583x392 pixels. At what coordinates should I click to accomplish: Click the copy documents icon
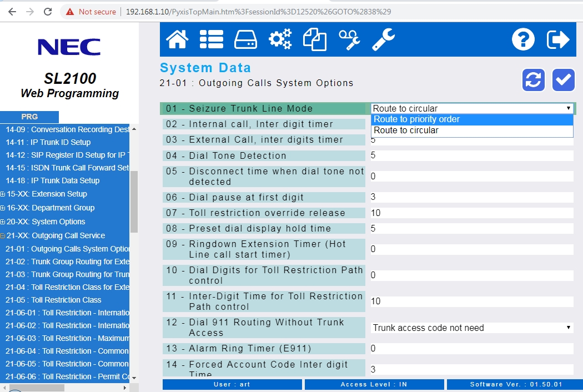pyautogui.click(x=314, y=39)
